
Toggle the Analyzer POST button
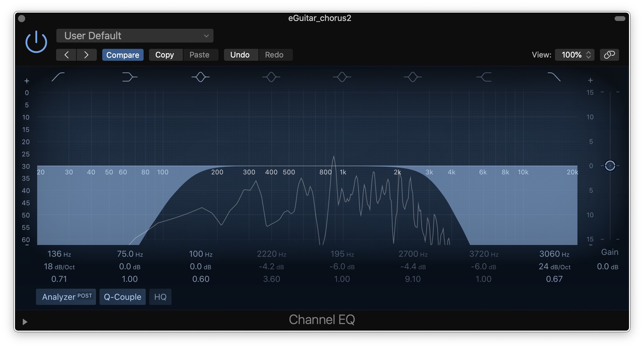coord(66,297)
